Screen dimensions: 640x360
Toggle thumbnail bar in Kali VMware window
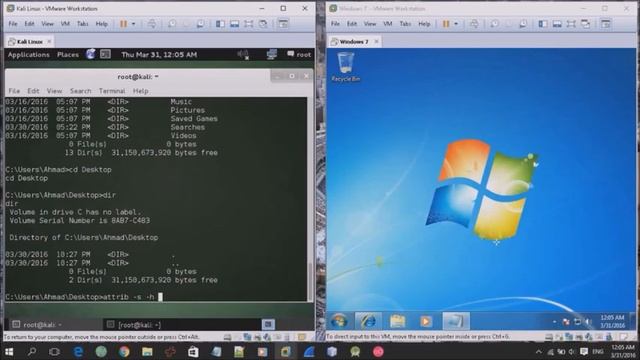click(x=234, y=24)
